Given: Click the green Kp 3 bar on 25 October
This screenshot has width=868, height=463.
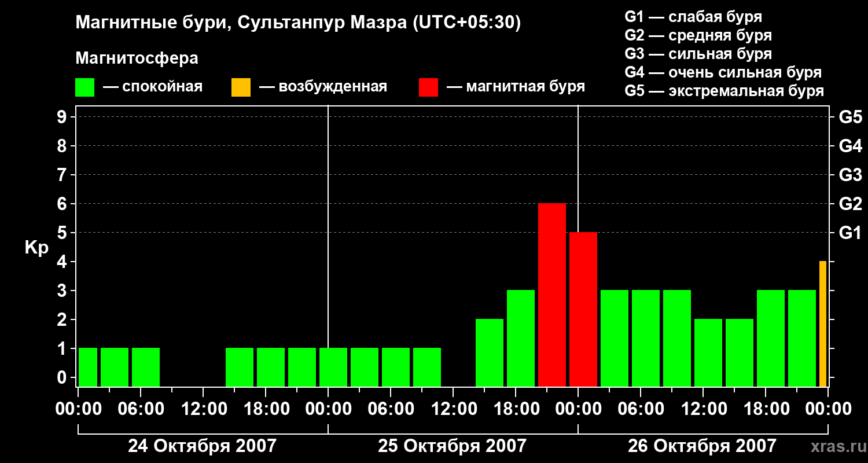Looking at the screenshot, I should pos(521,339).
